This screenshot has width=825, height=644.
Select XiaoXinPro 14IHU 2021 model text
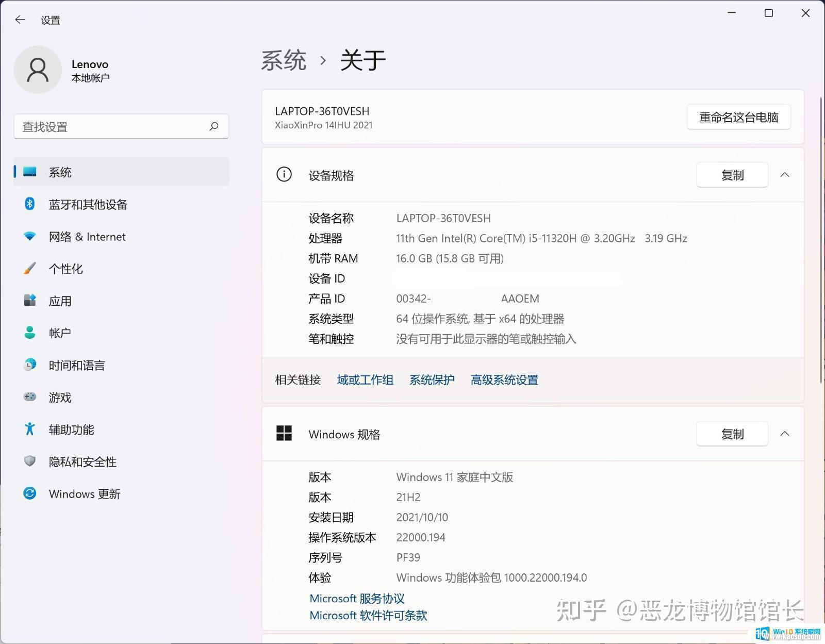tap(324, 125)
